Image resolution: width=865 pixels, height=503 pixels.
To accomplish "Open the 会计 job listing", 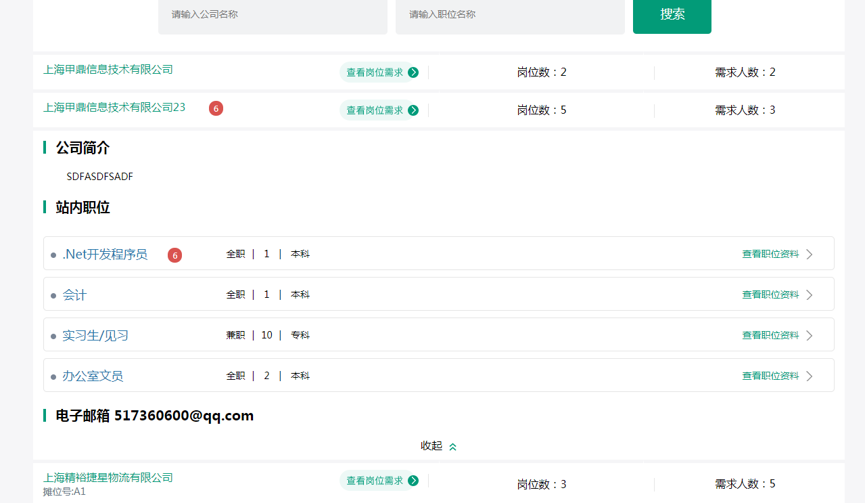I will point(75,295).
